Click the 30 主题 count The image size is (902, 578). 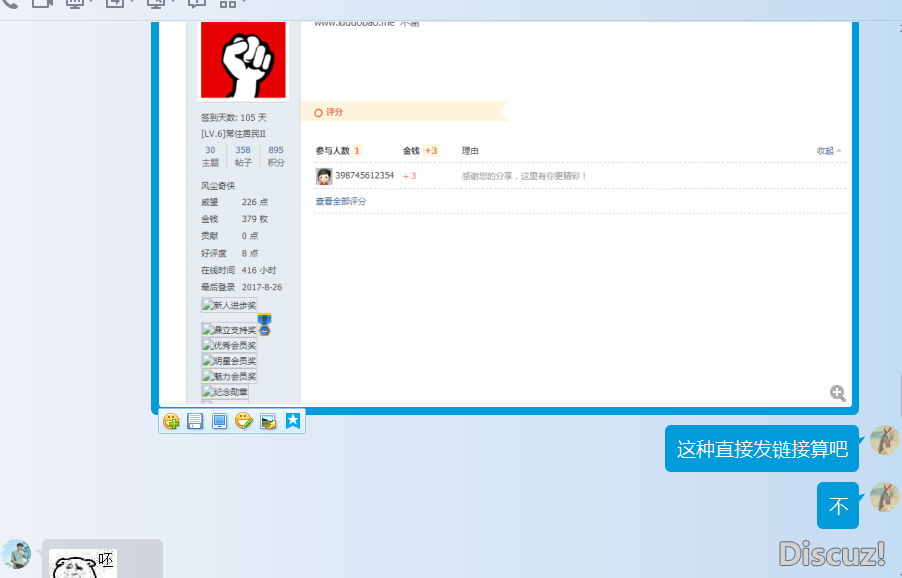pyautogui.click(x=210, y=156)
